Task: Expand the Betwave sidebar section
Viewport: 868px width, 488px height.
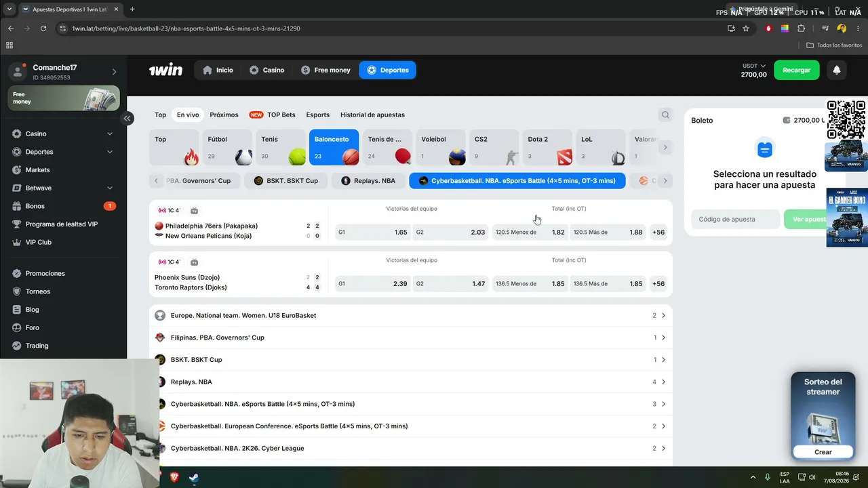Action: [110, 188]
